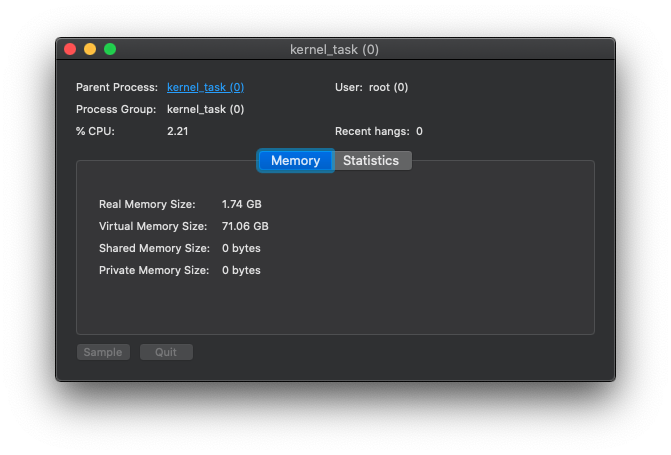Click the Real Memory Size label
The image size is (671, 455).
(x=146, y=204)
